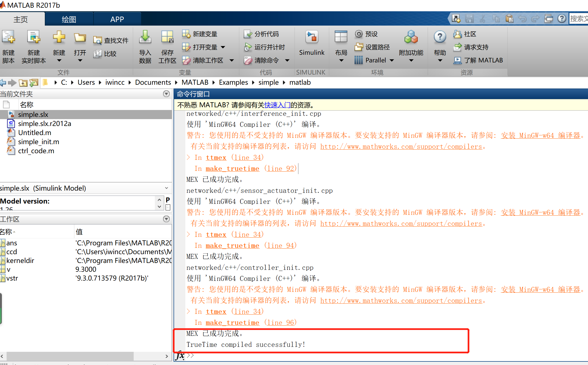Screen dimensions: 588x365
Task: Click the New Script (新建脚本) icon
Action: (x=9, y=37)
